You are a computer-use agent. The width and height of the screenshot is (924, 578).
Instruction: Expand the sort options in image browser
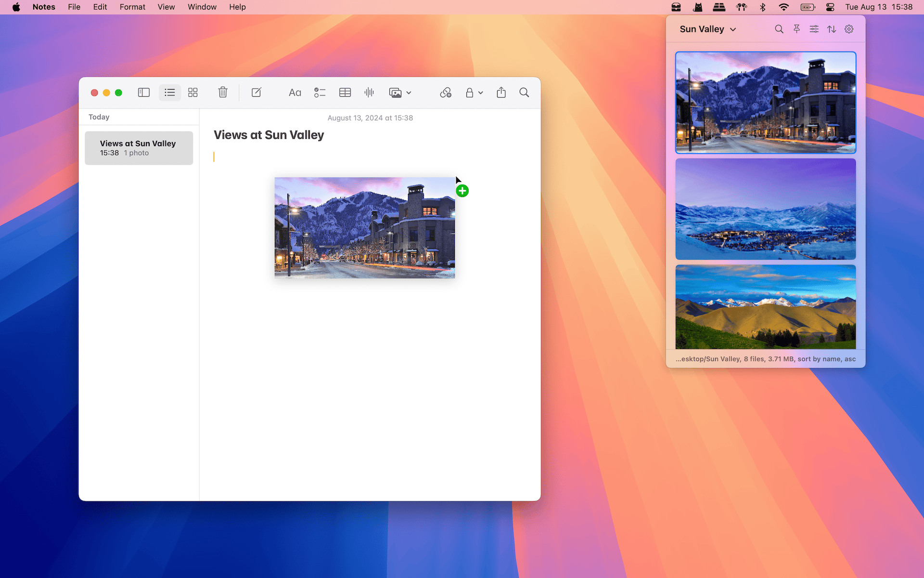click(832, 28)
